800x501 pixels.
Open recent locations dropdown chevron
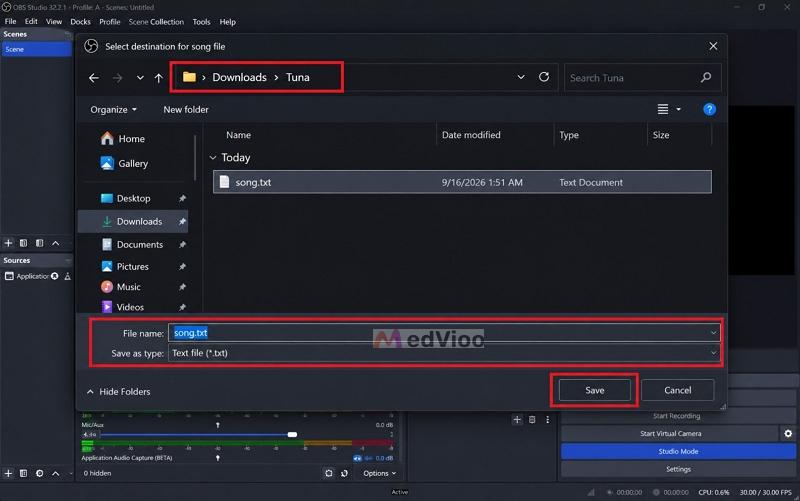coord(140,78)
